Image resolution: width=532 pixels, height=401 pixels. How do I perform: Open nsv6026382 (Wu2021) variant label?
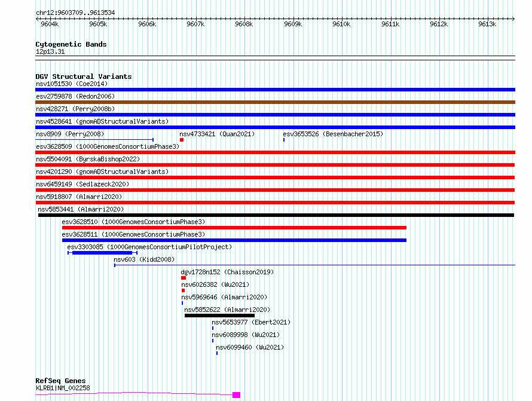[x=215, y=284]
